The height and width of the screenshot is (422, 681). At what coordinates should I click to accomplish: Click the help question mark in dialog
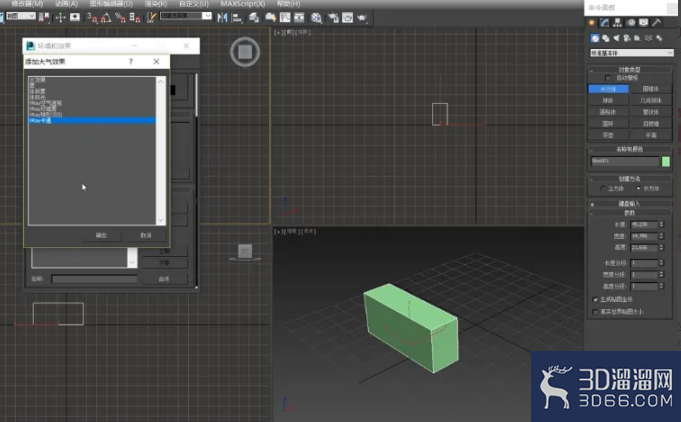131,62
